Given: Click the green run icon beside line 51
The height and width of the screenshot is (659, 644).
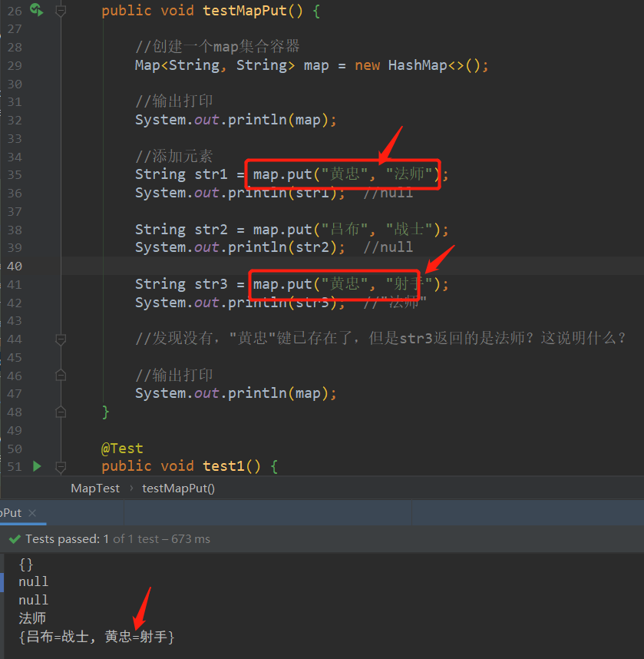Looking at the screenshot, I should click(x=37, y=466).
